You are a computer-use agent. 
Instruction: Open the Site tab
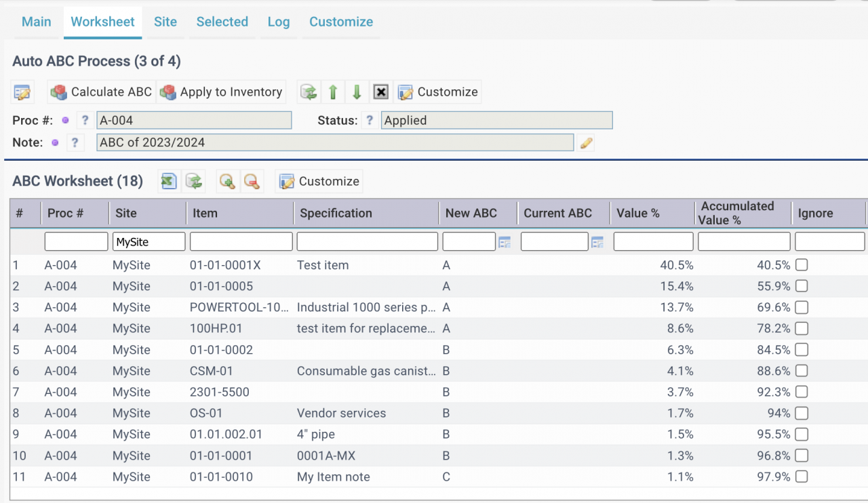click(165, 22)
